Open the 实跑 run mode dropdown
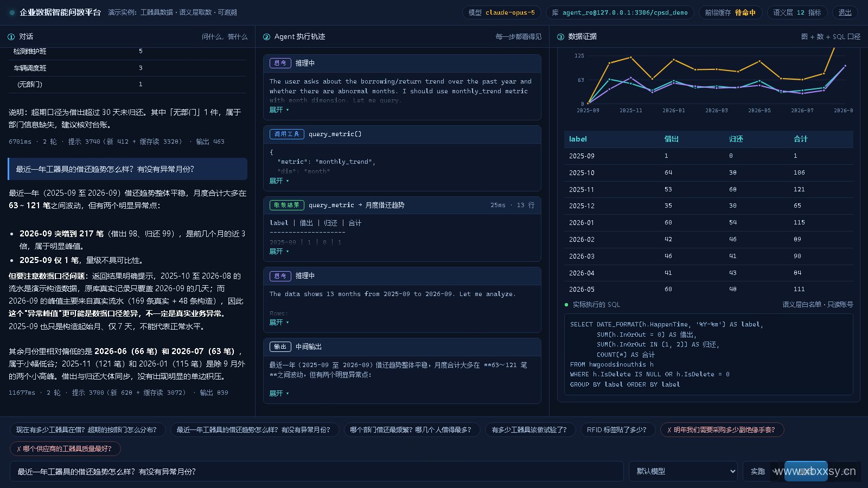 click(x=762, y=471)
